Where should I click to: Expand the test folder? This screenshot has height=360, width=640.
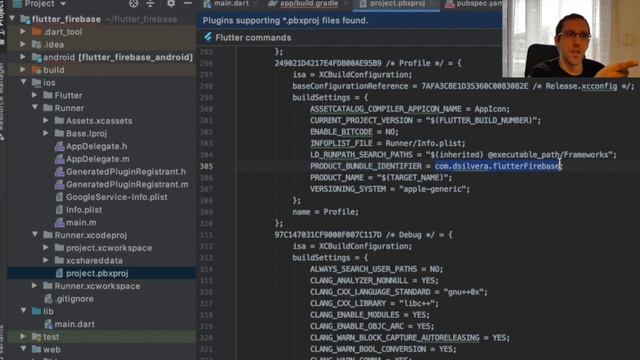coord(23,337)
